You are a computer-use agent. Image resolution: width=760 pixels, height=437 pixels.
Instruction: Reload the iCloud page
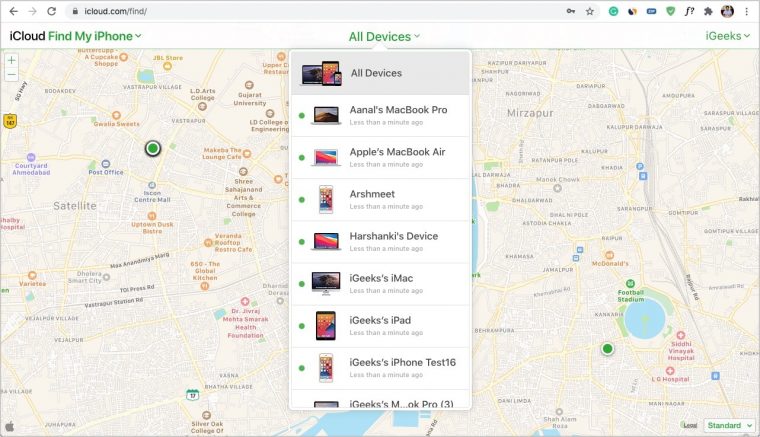coord(51,11)
